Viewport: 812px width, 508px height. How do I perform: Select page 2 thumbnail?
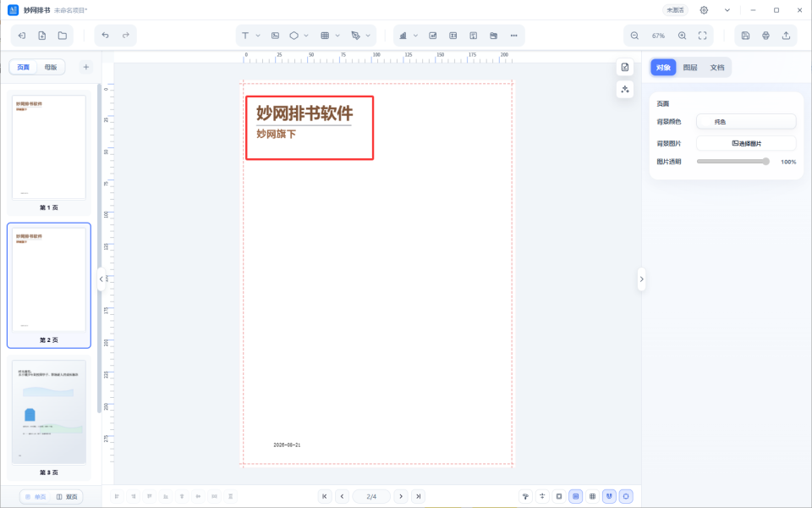[x=49, y=279]
